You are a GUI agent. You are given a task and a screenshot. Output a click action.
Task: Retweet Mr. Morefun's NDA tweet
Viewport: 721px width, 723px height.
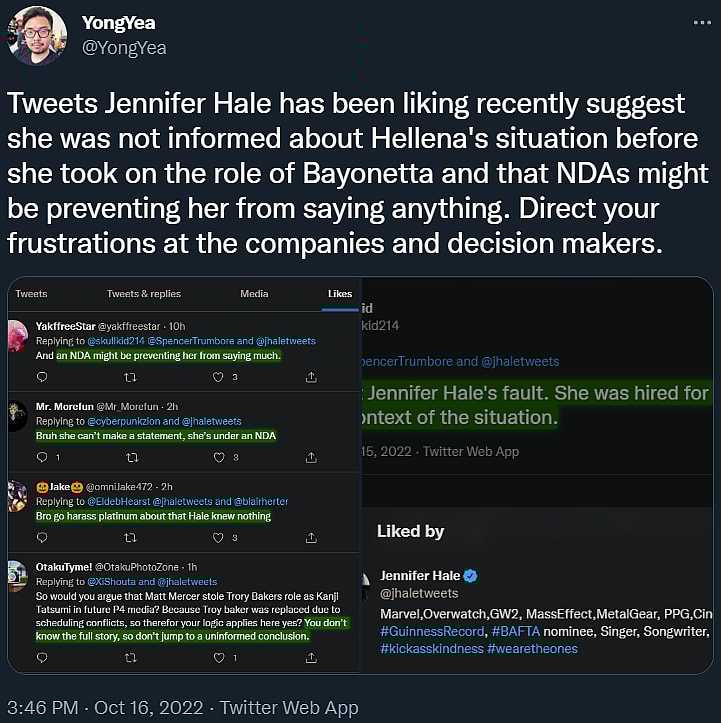(130, 457)
